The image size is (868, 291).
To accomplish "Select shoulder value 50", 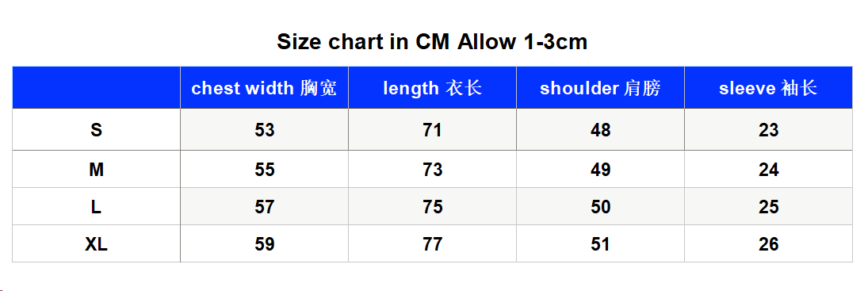I will [600, 207].
